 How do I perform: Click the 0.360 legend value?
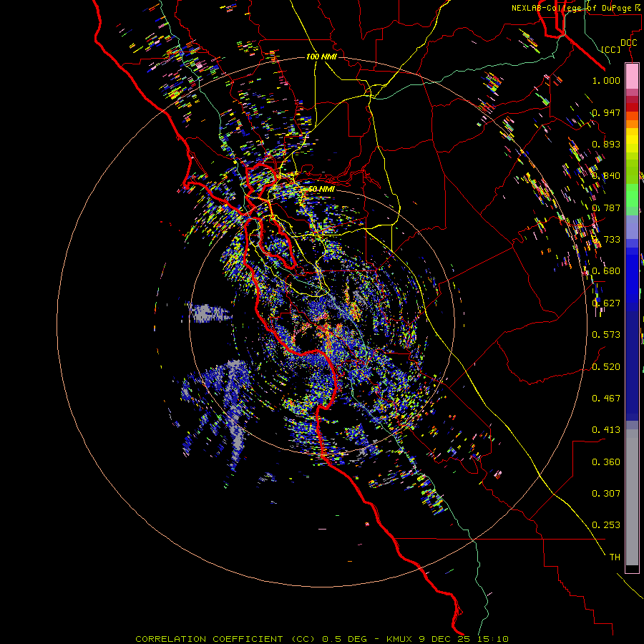coord(606,462)
